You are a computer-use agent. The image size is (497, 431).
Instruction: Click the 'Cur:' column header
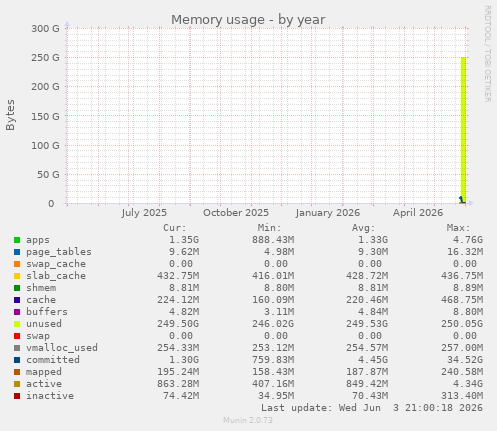175,228
